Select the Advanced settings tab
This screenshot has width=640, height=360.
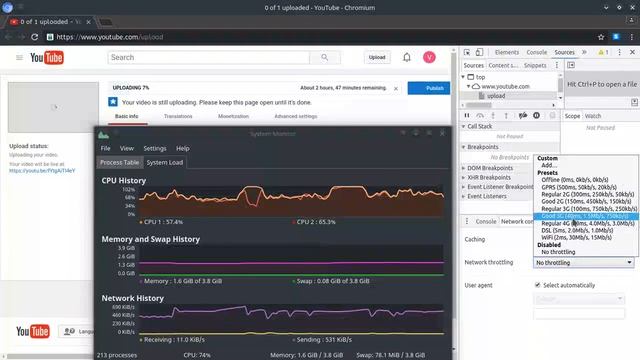[296, 116]
